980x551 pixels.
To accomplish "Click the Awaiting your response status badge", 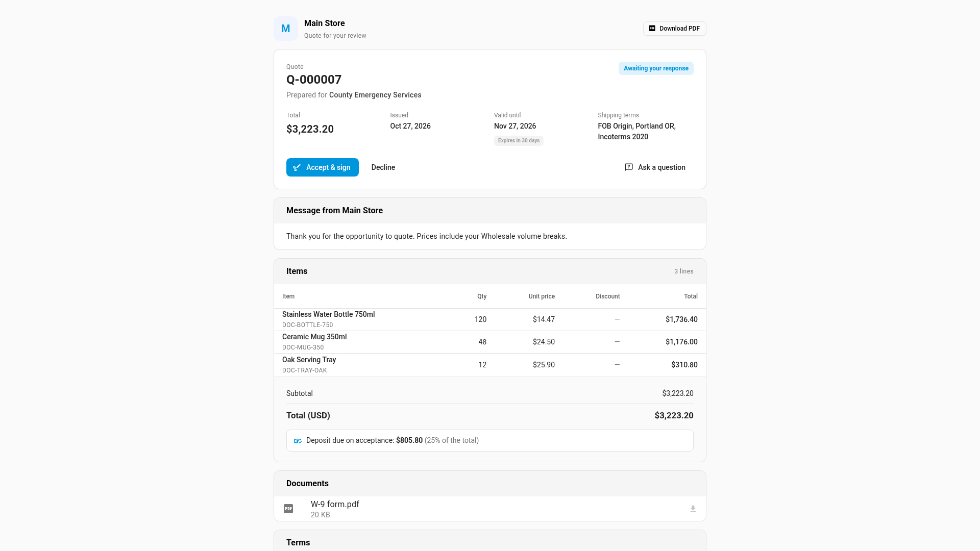I will [x=656, y=68].
